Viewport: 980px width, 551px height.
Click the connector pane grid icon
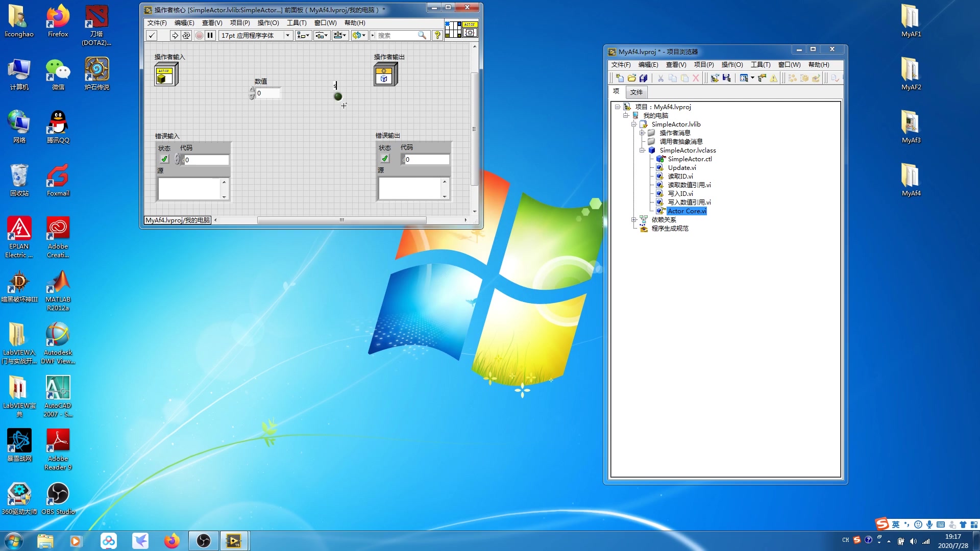(453, 30)
